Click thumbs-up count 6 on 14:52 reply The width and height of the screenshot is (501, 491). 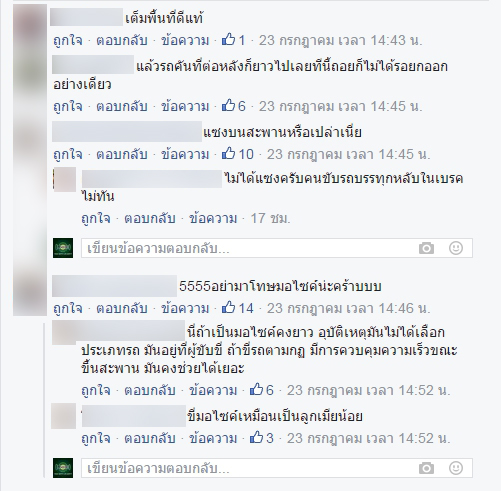[x=262, y=390]
